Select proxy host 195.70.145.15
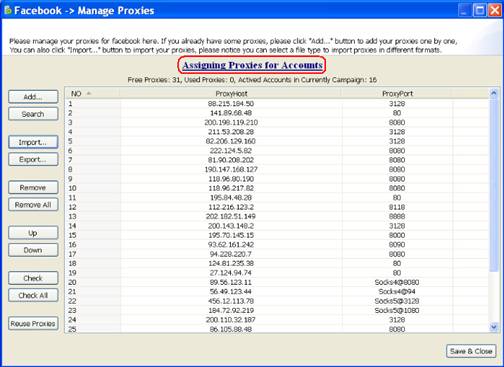Image resolution: width=504 pixels, height=367 pixels. (x=231, y=235)
